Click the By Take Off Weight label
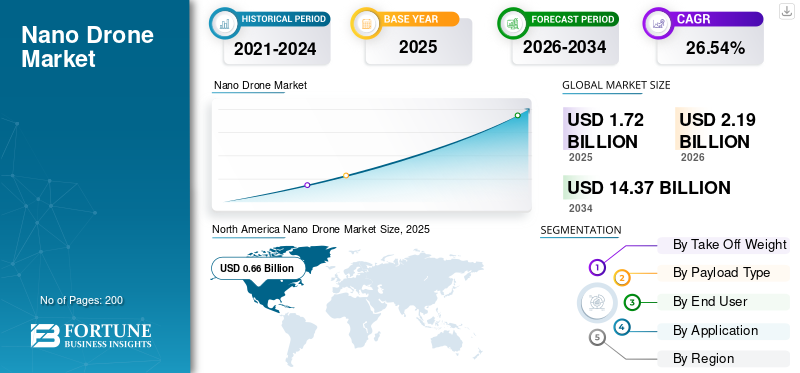The height and width of the screenshot is (373, 800). 730,244
